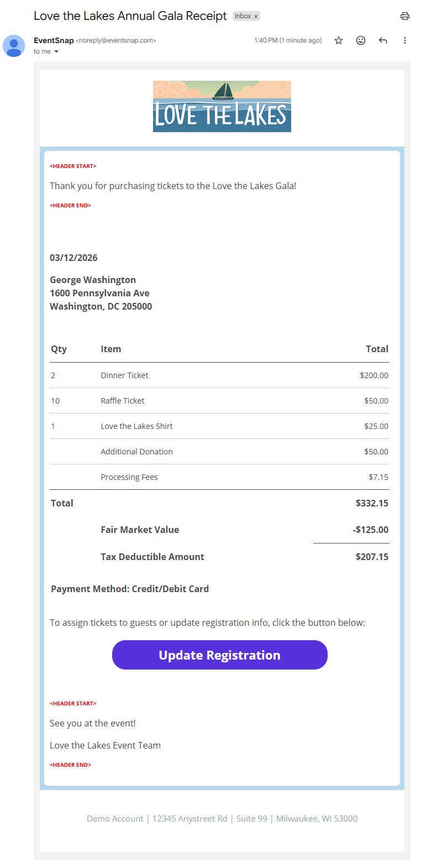
Task: Click the $332.15 total amount
Action: click(371, 503)
